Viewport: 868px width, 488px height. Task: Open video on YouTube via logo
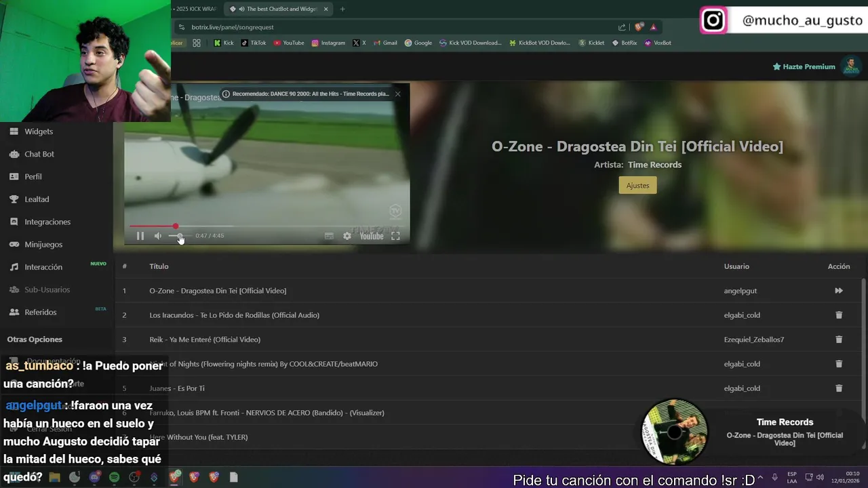point(372,236)
